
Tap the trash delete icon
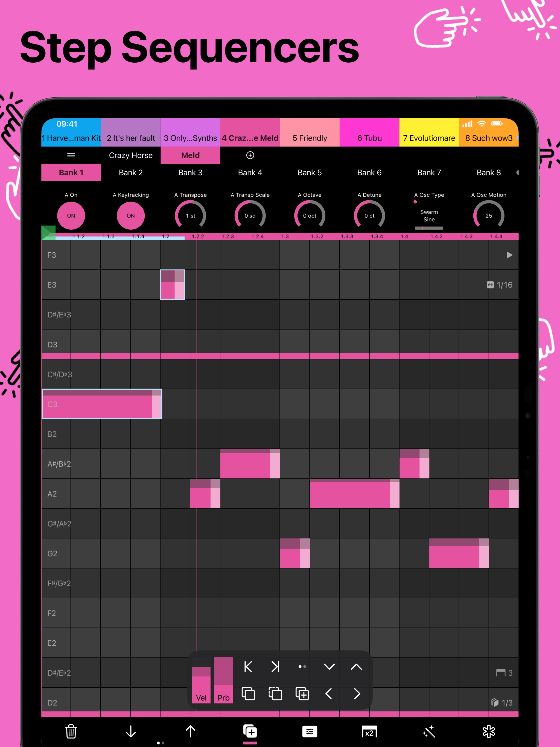point(71,731)
